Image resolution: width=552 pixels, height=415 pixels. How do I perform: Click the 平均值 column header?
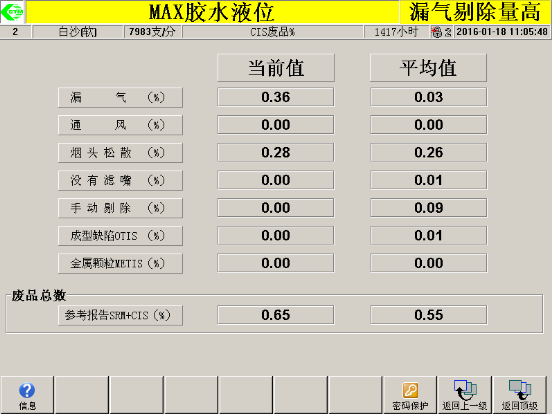(428, 68)
